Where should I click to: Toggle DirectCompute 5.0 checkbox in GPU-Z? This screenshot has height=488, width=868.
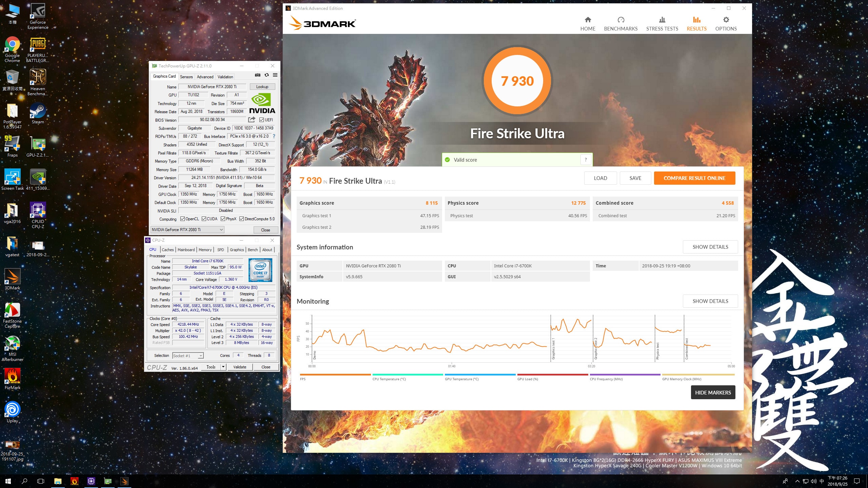tap(241, 219)
